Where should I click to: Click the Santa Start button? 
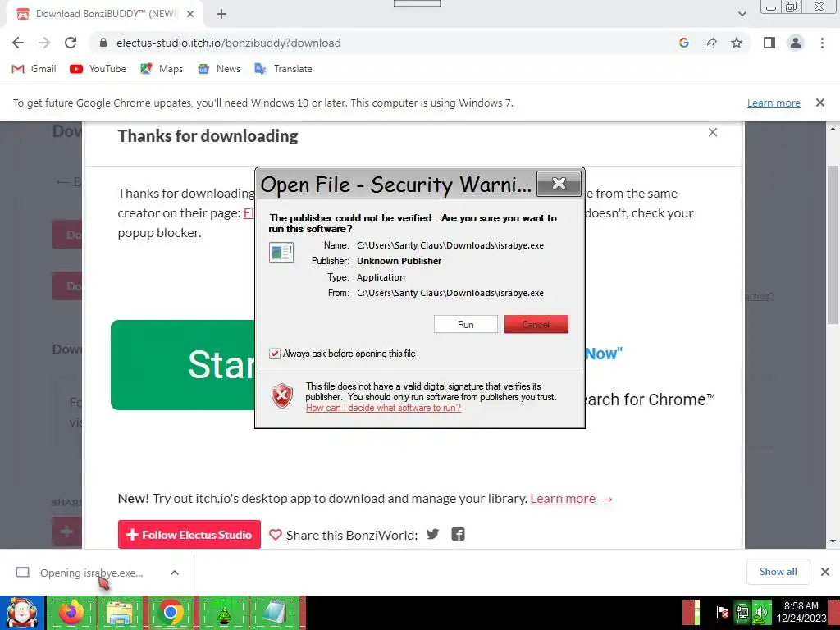(22, 613)
